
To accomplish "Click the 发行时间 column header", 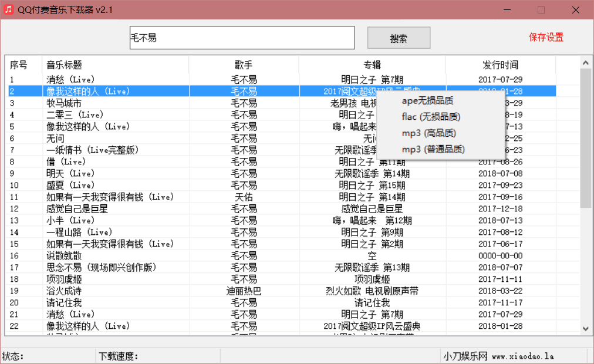I will click(x=500, y=65).
